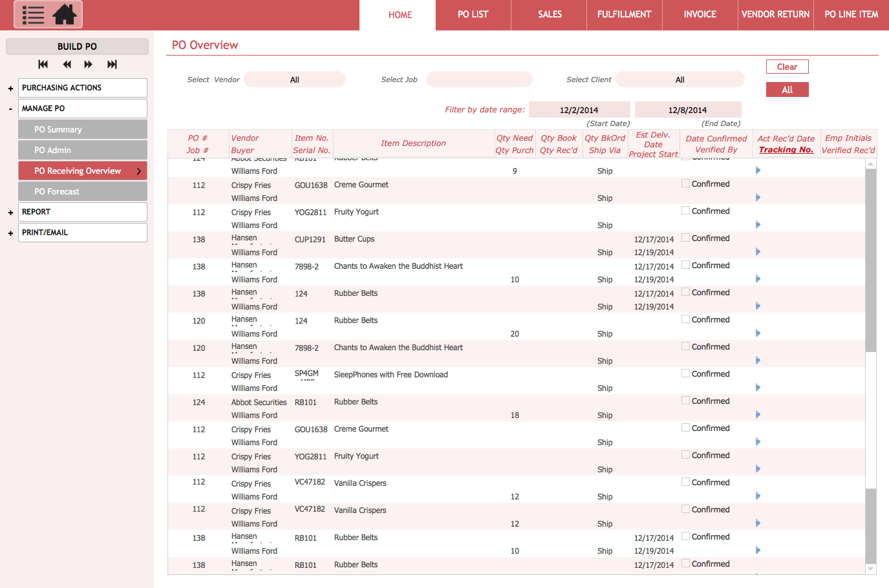Toggle Confirmed for PO 120 item 124
889x588 pixels.
coord(685,319)
